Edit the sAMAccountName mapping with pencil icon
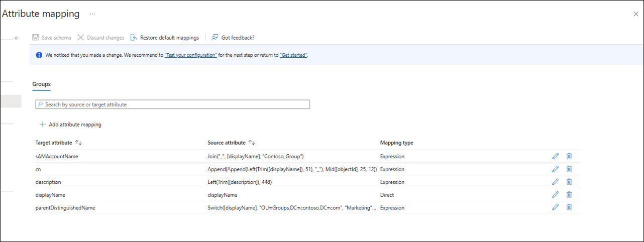Image resolution: width=644 pixels, height=242 pixels. (x=555, y=156)
